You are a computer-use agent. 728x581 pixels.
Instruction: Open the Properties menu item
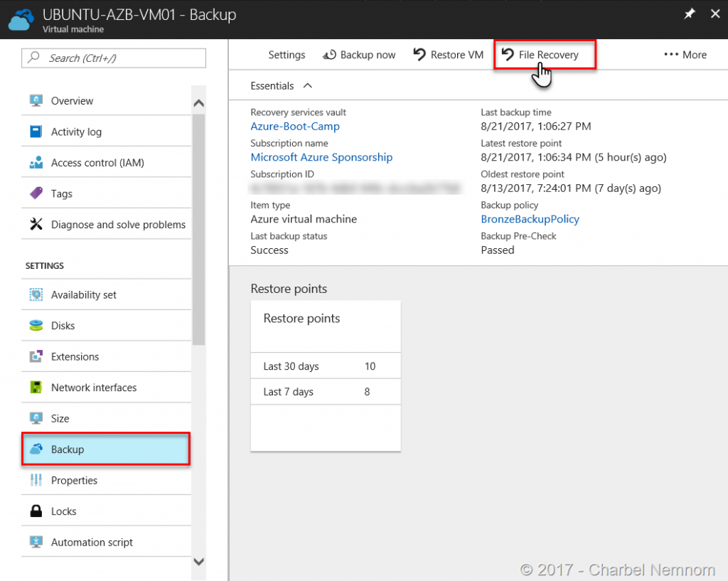click(107, 480)
